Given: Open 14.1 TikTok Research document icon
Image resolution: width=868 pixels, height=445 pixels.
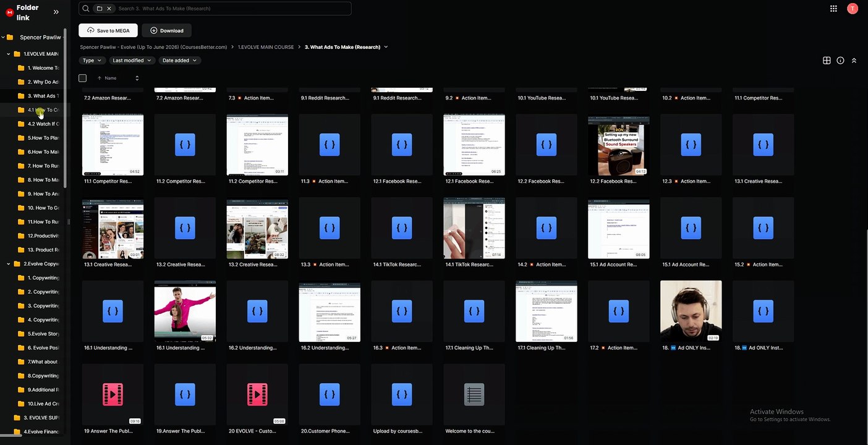Looking at the screenshot, I should (x=402, y=228).
